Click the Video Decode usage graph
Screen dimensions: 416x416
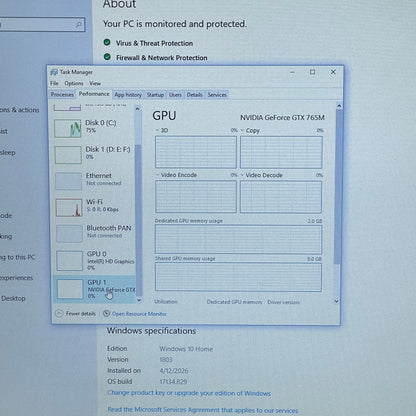281,197
